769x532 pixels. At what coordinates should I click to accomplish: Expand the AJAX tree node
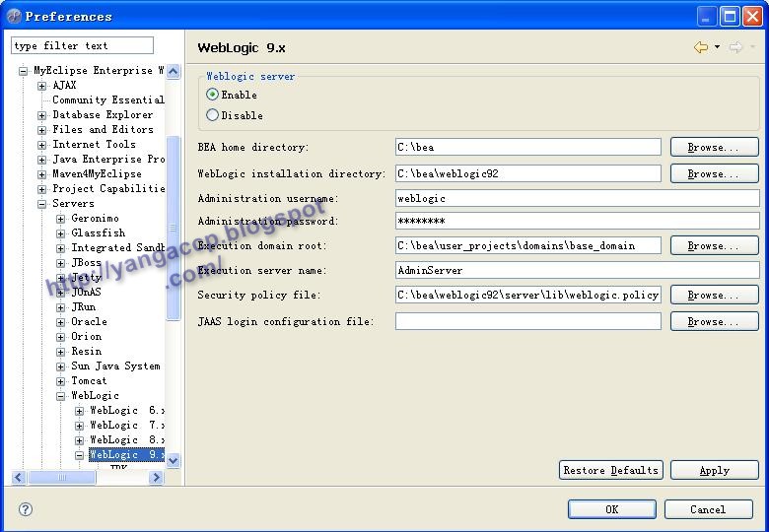pos(41,86)
